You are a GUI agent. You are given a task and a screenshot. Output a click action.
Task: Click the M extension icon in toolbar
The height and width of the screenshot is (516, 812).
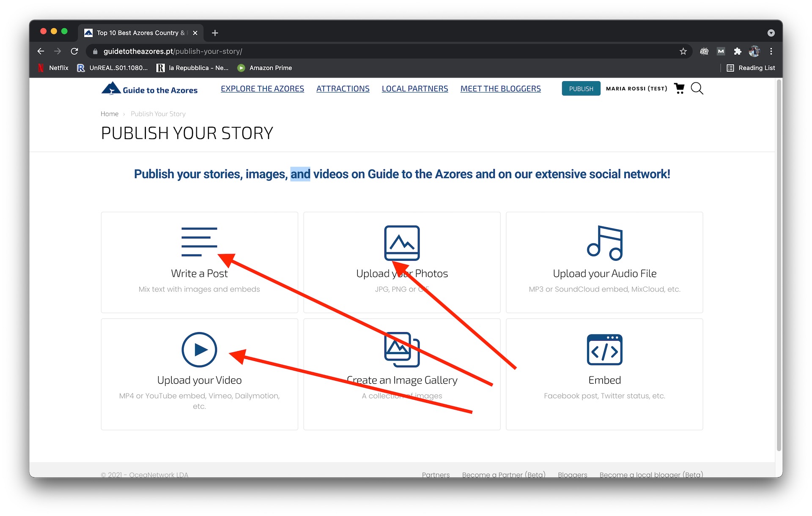click(x=721, y=51)
